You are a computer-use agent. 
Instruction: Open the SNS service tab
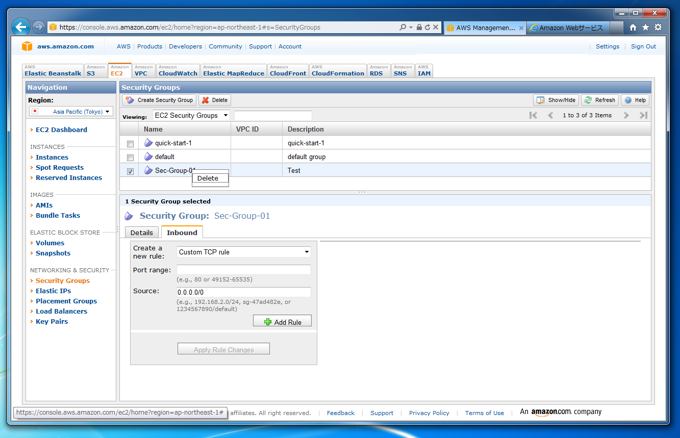402,71
